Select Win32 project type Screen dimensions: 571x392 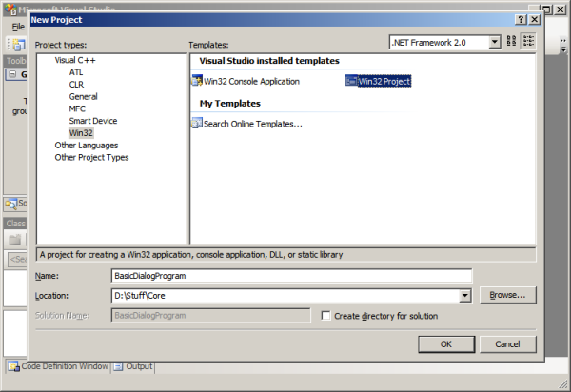click(x=81, y=133)
